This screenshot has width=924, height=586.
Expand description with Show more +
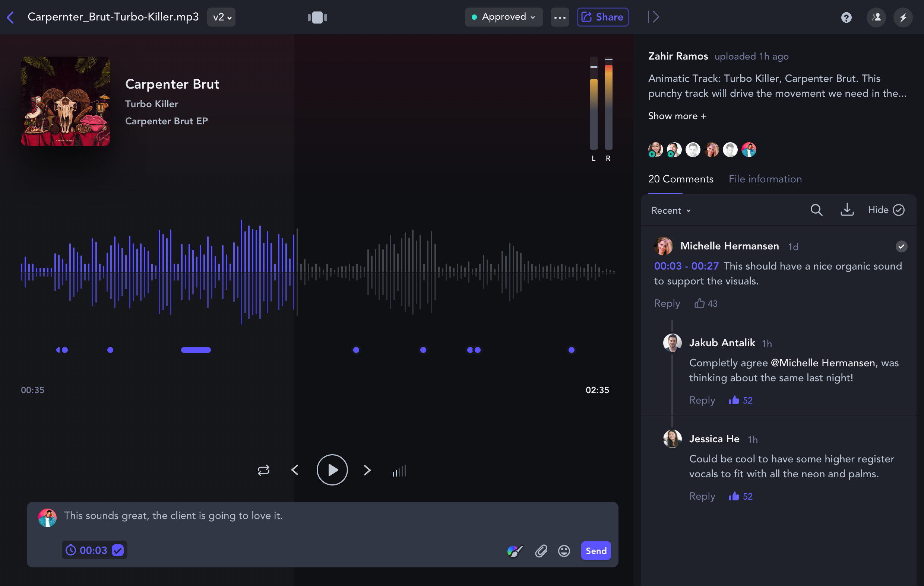(x=677, y=116)
